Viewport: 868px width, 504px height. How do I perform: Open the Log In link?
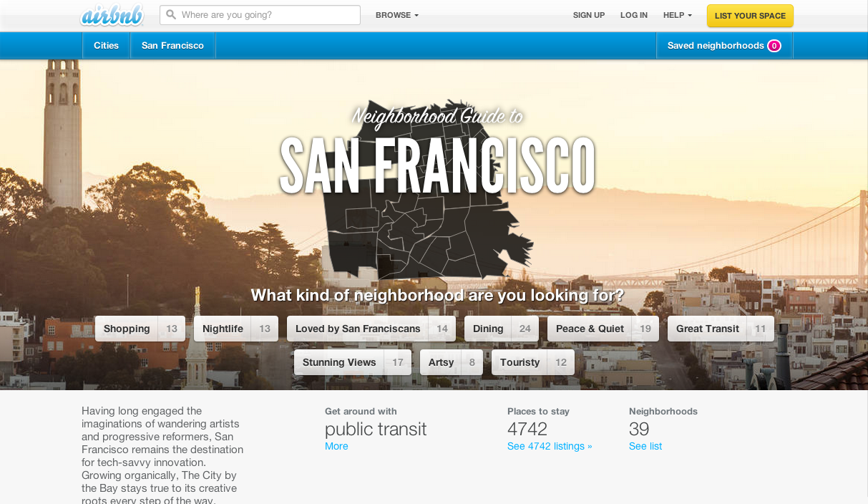point(634,15)
